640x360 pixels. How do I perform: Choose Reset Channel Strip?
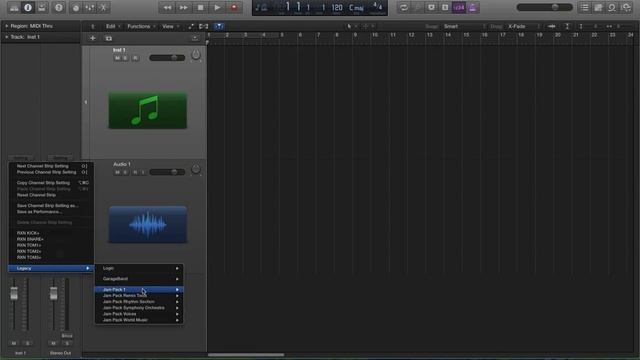pos(51,195)
